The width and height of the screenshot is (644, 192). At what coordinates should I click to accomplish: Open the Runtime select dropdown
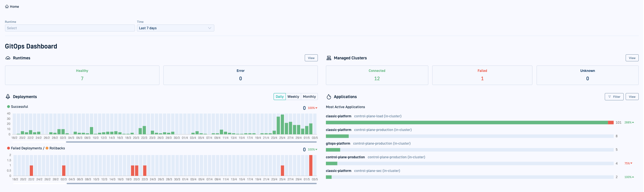[x=70, y=28]
